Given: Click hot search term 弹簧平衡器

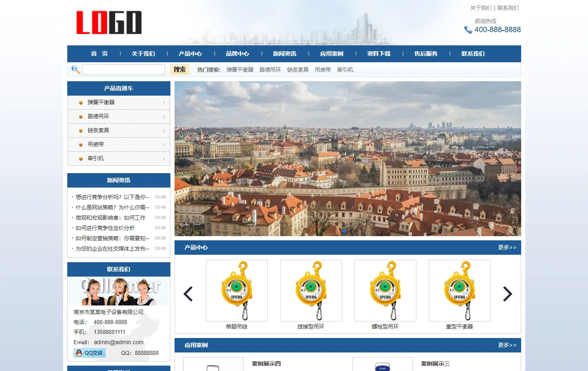Looking at the screenshot, I should [240, 70].
